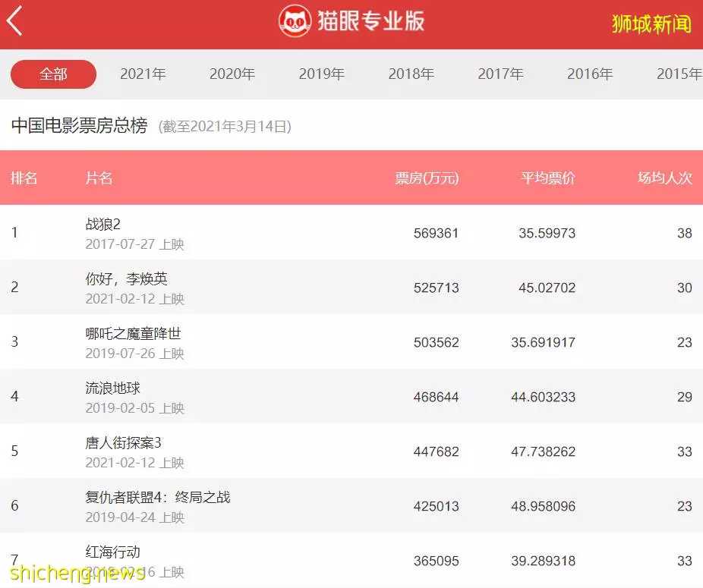Click the 截至2021年3月14日 date note

[225, 127]
